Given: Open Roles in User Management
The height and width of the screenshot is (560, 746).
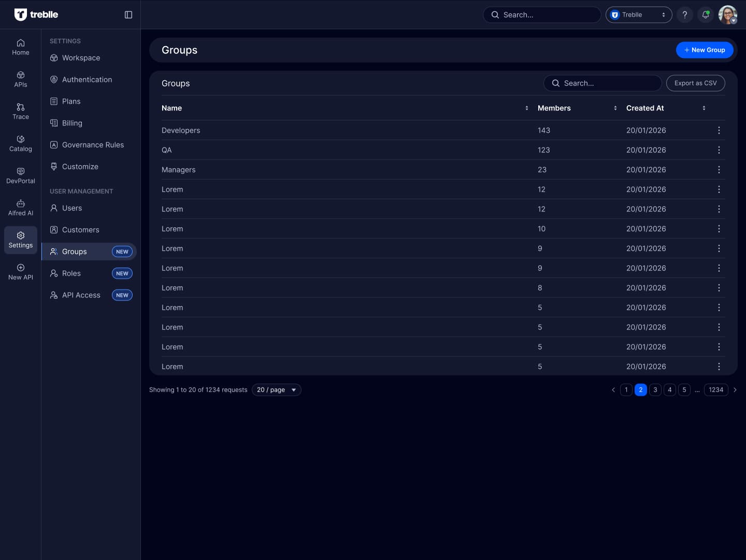Looking at the screenshot, I should (71, 274).
